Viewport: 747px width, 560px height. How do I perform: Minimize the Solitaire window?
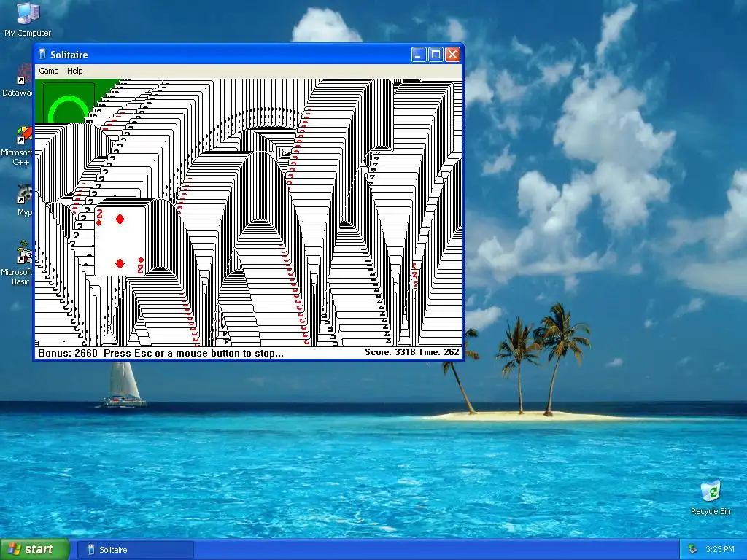point(419,55)
